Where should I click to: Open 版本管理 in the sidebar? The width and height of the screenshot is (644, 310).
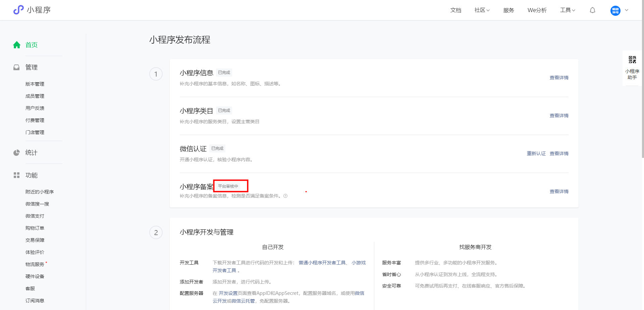pos(35,84)
